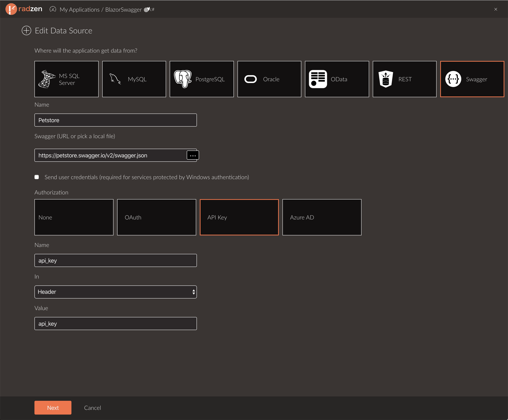Click the Blazor C# icon next to BlazorSwagger
This screenshot has height=420, width=508.
[149, 9]
